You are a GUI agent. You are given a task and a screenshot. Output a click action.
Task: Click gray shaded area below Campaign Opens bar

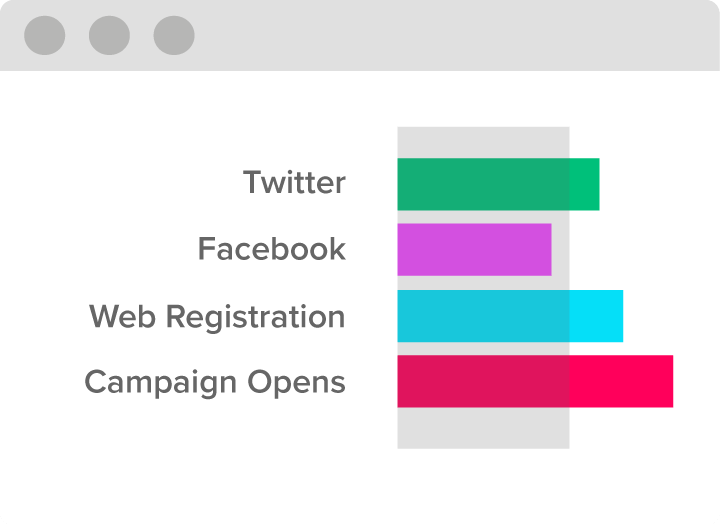(x=484, y=428)
